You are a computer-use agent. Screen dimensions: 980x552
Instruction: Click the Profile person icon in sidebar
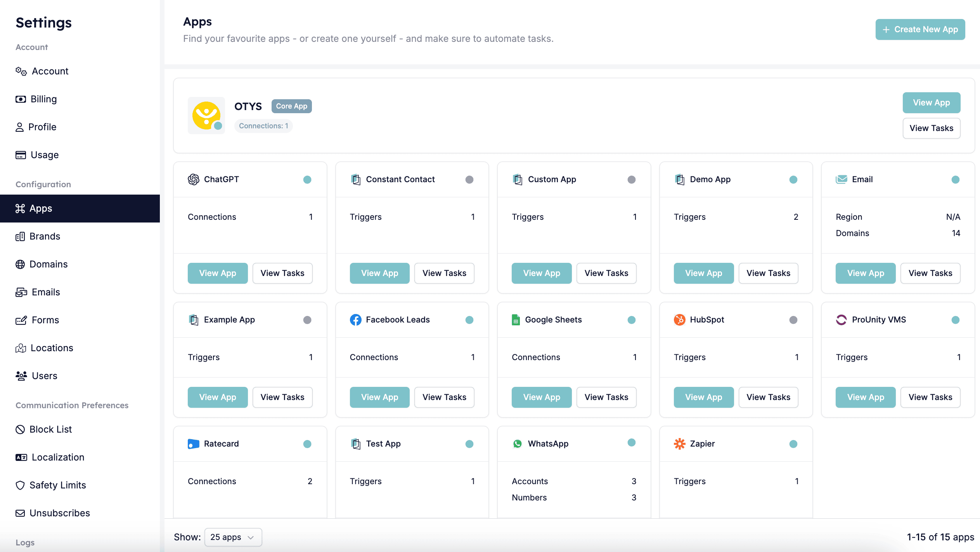click(19, 127)
